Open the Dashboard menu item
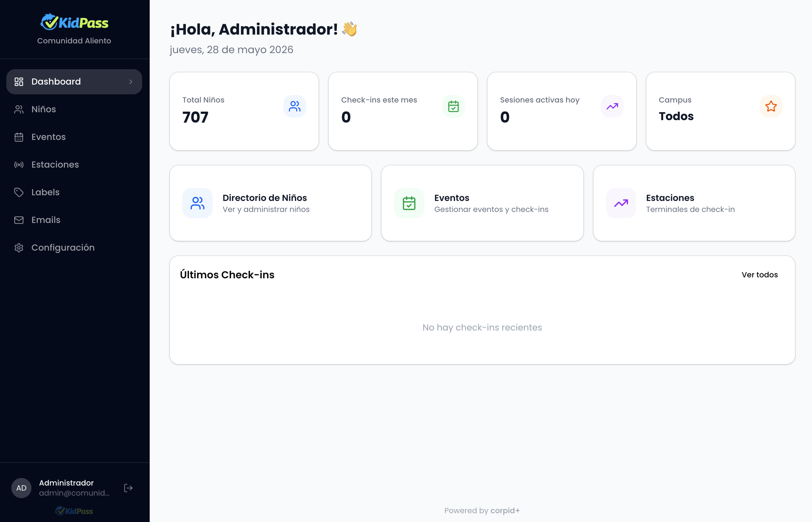812x522 pixels. click(x=74, y=82)
